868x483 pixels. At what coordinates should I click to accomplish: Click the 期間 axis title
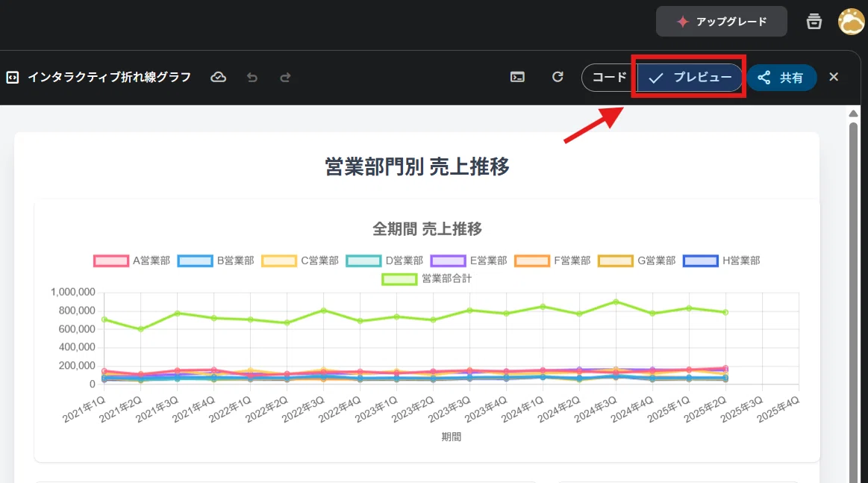pyautogui.click(x=451, y=437)
